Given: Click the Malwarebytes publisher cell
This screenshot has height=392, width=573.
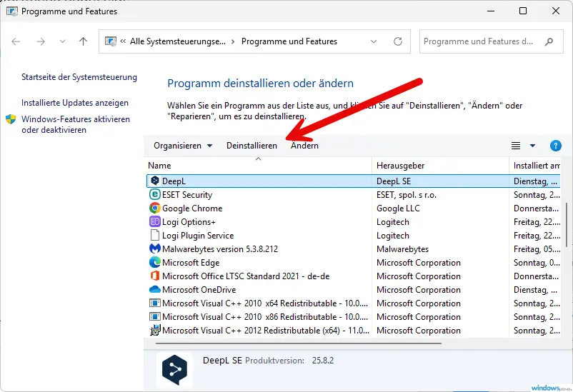Looking at the screenshot, I should click(x=402, y=248).
